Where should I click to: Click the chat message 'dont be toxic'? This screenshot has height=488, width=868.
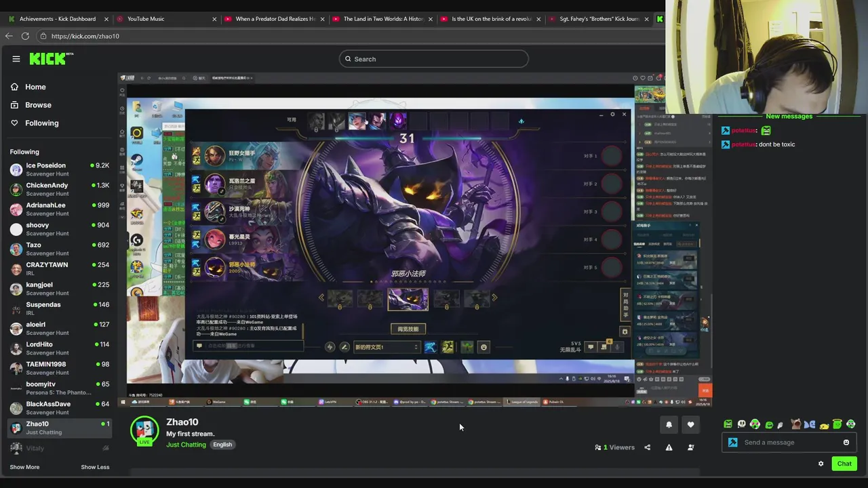click(x=777, y=144)
